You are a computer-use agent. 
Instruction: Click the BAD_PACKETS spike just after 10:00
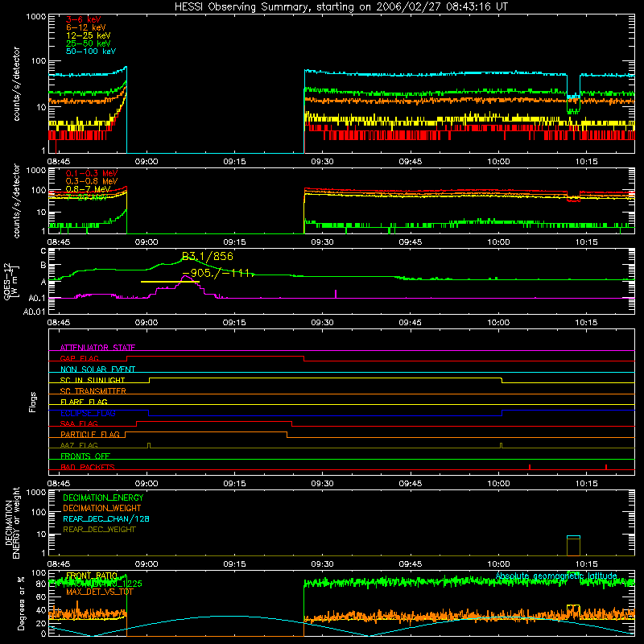point(530,467)
